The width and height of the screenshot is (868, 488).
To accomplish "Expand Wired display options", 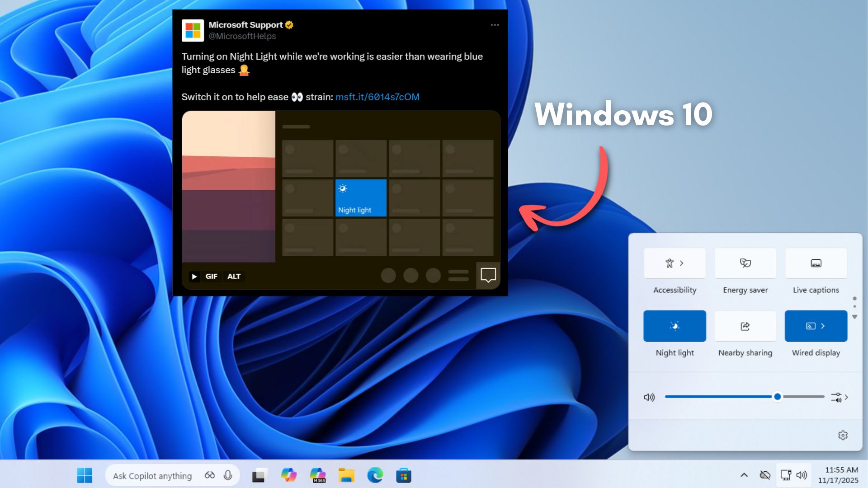I will click(x=815, y=326).
